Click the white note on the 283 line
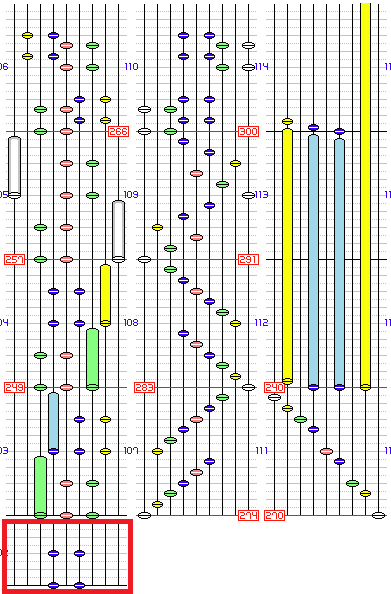This screenshot has height=594, width=391. (x=248, y=387)
